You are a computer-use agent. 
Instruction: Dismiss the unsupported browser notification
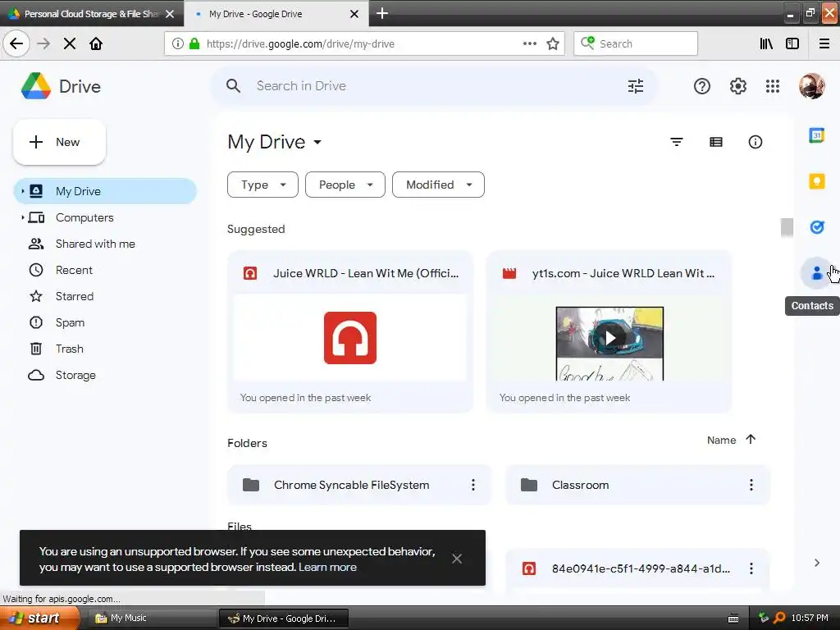click(x=456, y=559)
